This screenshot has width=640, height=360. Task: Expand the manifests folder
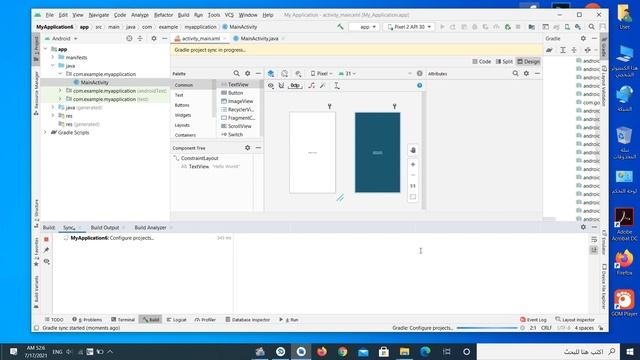[53, 58]
